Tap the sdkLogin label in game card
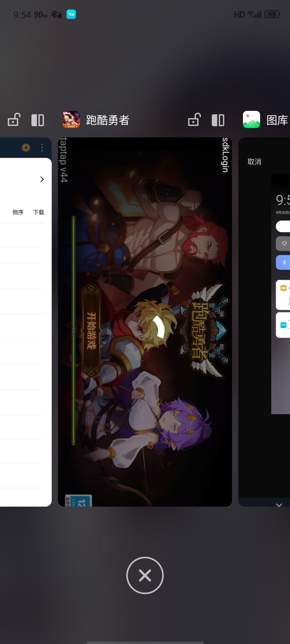290x644 pixels. pyautogui.click(x=226, y=155)
